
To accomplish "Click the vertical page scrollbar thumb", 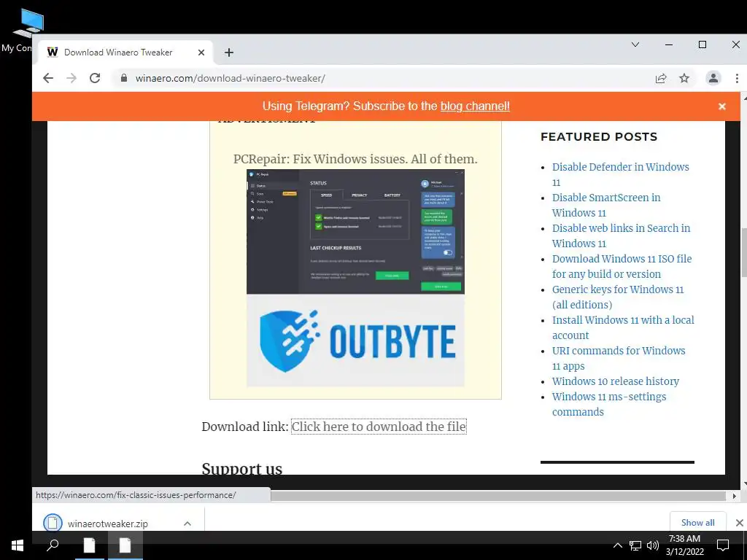I will coord(743,252).
